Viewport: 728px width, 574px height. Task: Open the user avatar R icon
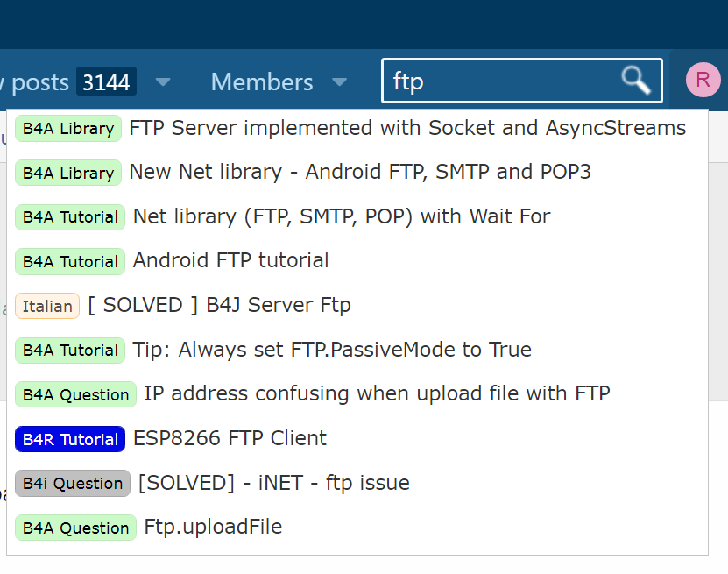pyautogui.click(x=702, y=81)
